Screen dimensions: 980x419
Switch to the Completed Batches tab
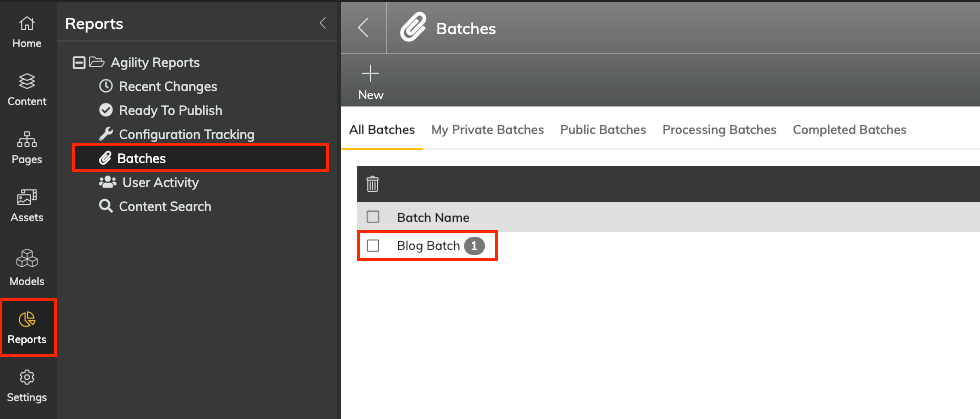(849, 130)
